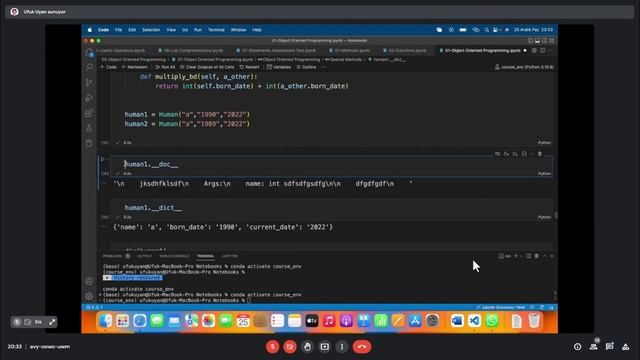The height and width of the screenshot is (360, 640).
Task: Show participants list in the meeting
Action: click(x=593, y=347)
